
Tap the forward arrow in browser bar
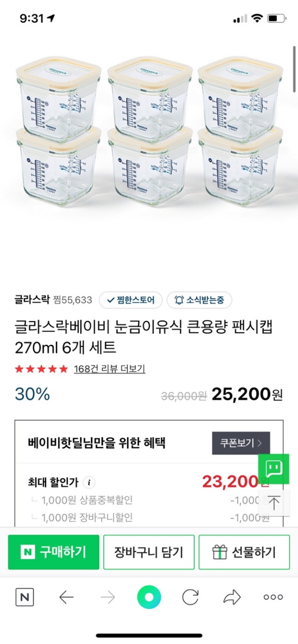click(x=108, y=597)
